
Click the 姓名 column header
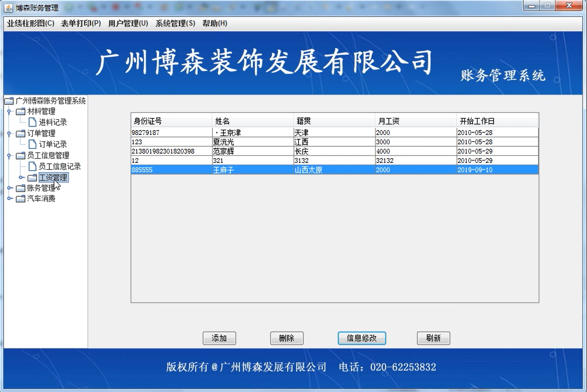(x=253, y=121)
